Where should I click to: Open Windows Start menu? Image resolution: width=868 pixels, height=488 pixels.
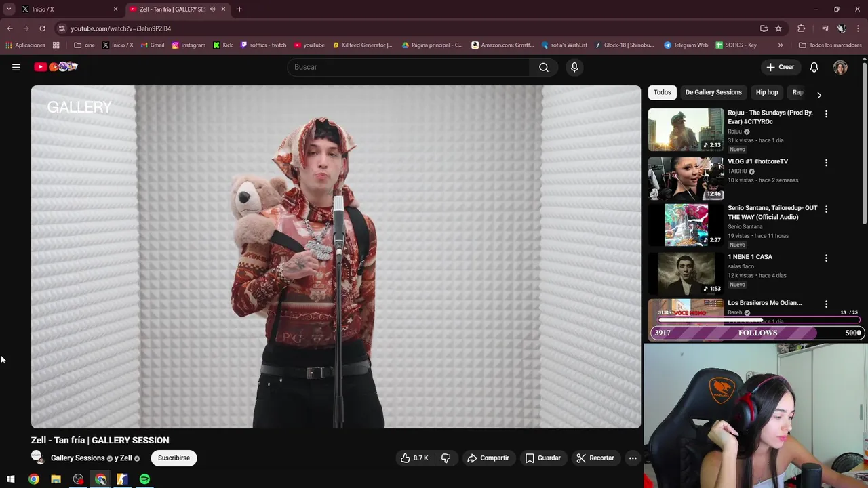point(11,479)
